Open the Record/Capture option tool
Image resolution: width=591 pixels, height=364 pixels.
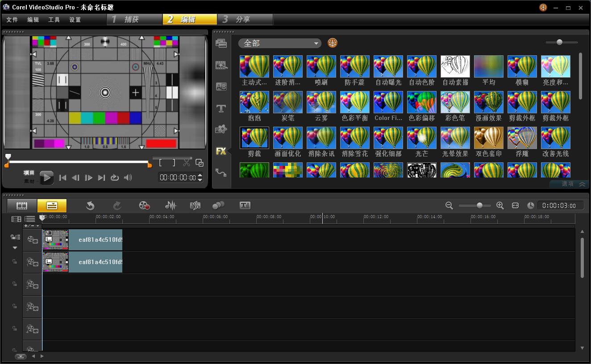(x=144, y=206)
